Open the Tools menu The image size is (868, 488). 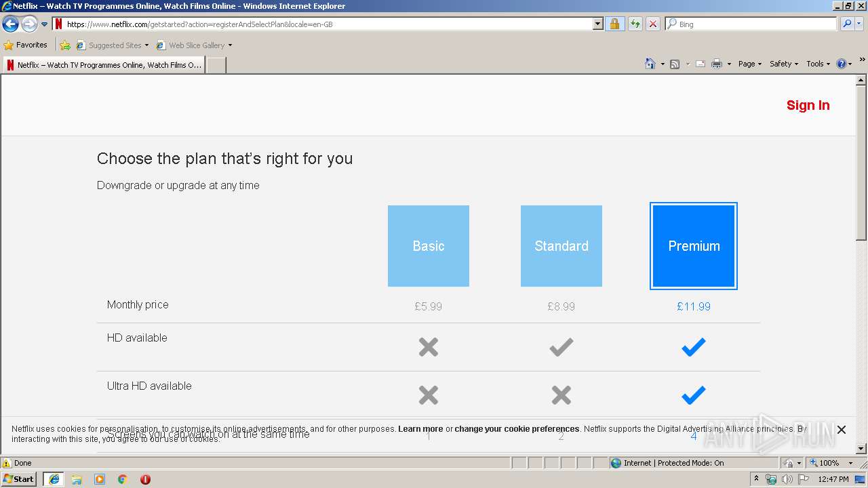click(818, 64)
